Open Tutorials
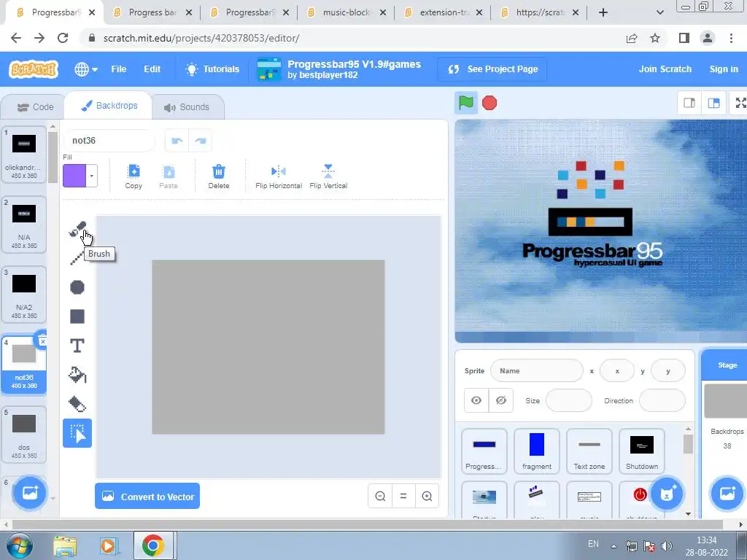Screen dimensions: 747x560 [x=212, y=69]
